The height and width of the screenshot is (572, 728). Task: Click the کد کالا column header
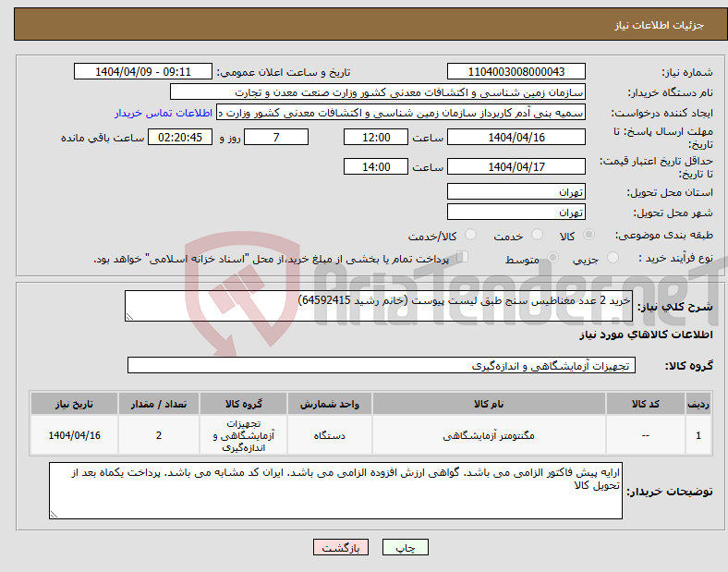point(646,404)
